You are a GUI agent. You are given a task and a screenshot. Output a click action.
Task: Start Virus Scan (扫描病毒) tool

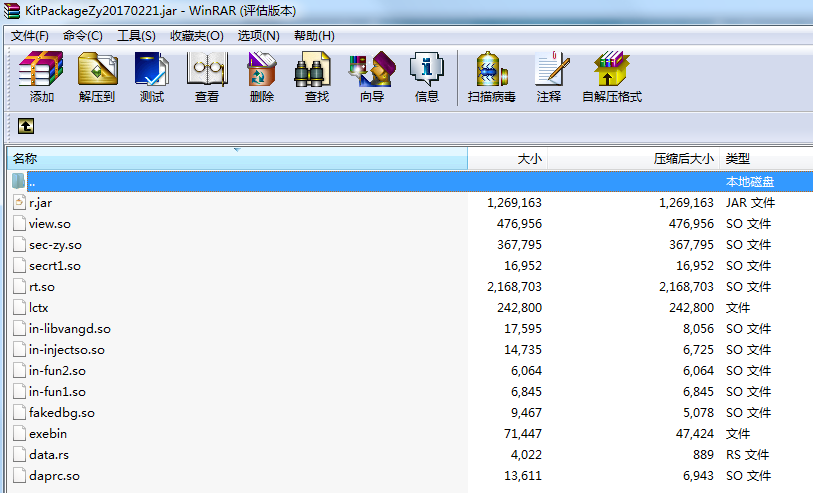(x=492, y=68)
